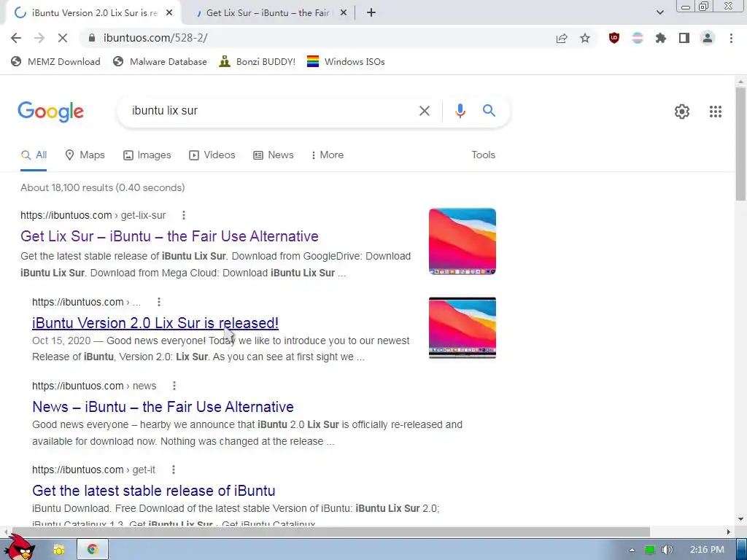
Task: Open the Chrome profile avatar
Action: click(x=708, y=38)
